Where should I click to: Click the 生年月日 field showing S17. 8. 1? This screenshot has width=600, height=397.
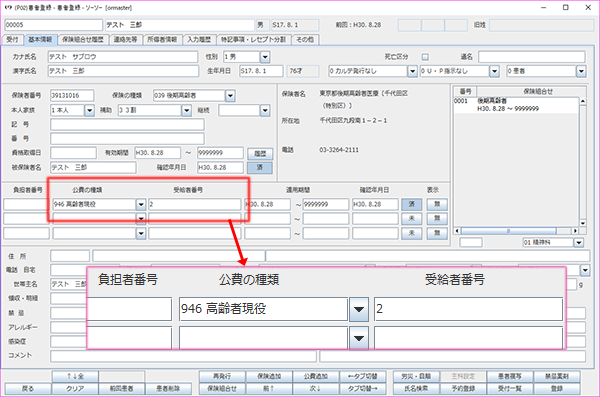261,71
